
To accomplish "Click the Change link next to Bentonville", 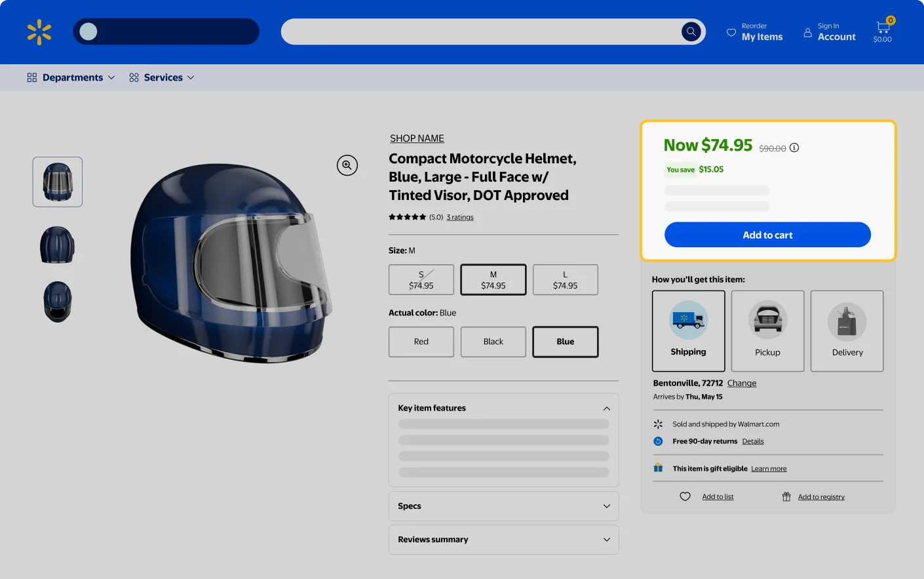I will (741, 383).
